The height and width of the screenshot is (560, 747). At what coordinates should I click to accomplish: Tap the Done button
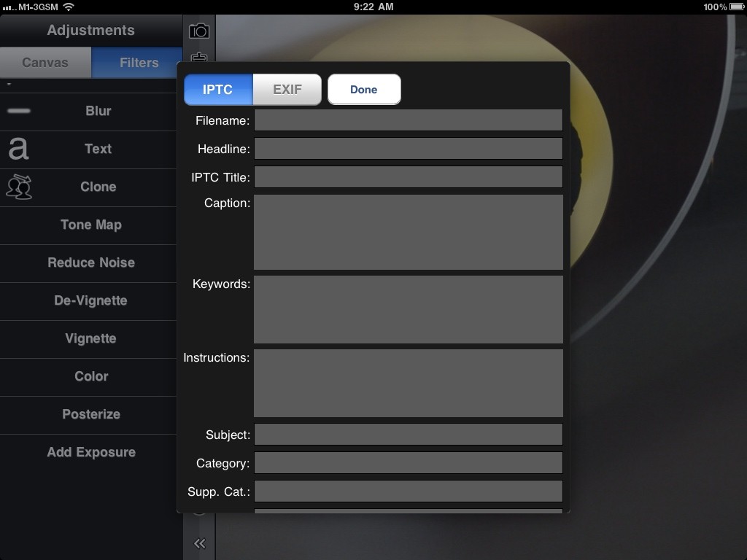point(364,89)
